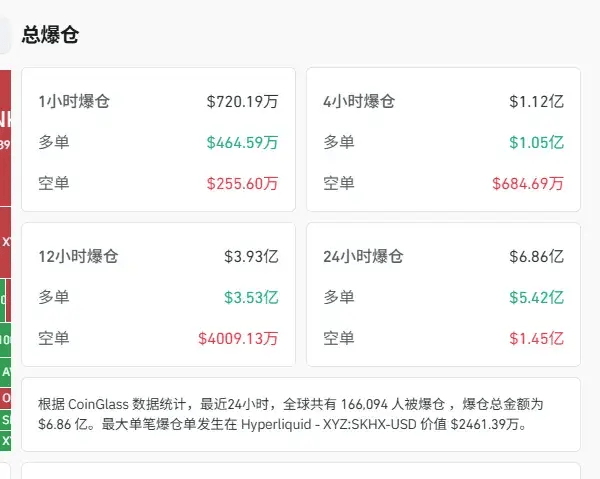Click the 12-hour long value $3.53亿
600x479 pixels.
tap(251, 297)
